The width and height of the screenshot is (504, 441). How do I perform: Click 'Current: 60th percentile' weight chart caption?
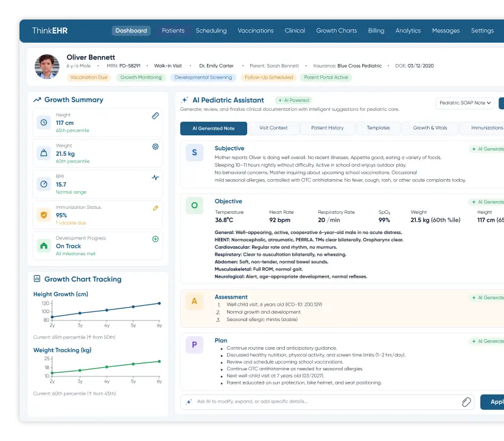pyautogui.click(x=75, y=393)
